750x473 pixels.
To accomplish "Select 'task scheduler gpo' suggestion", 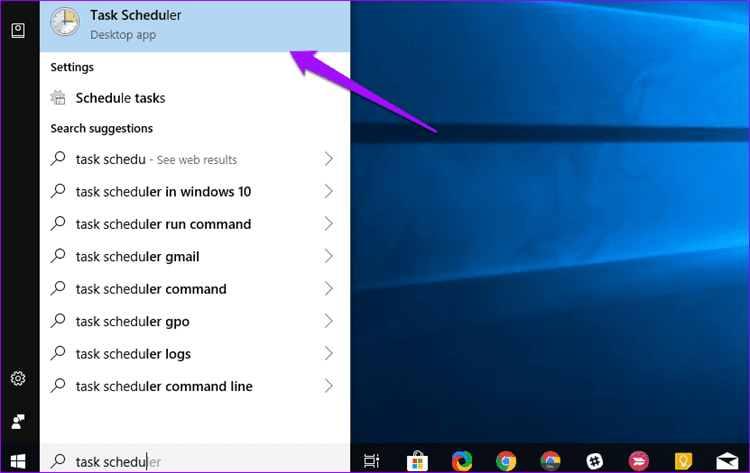I will (195, 322).
